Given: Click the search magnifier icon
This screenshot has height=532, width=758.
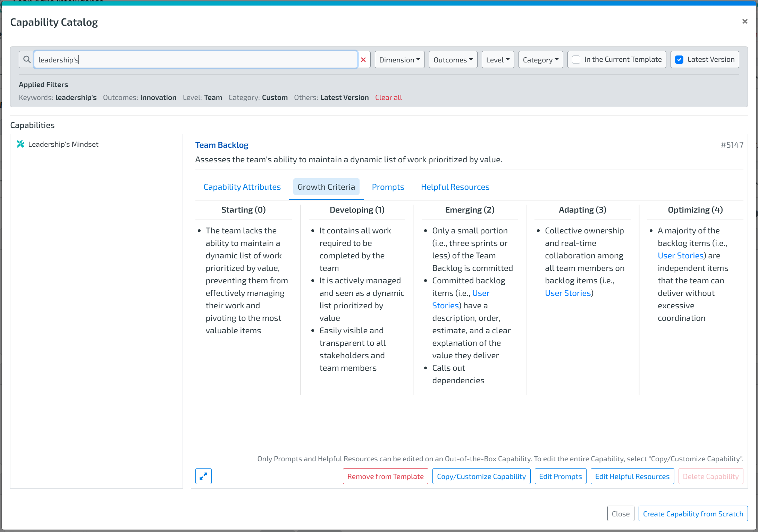Looking at the screenshot, I should (27, 60).
